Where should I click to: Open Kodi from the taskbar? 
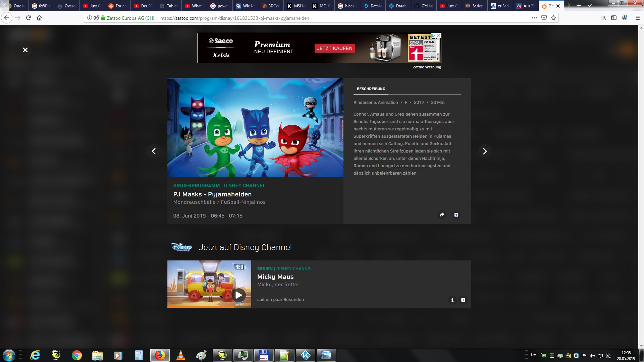[x=306, y=355]
